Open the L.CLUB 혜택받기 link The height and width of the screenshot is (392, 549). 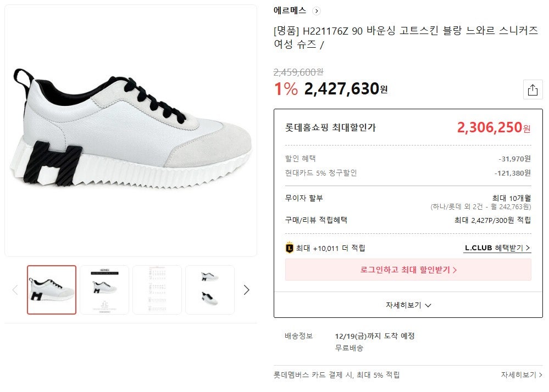coord(497,248)
